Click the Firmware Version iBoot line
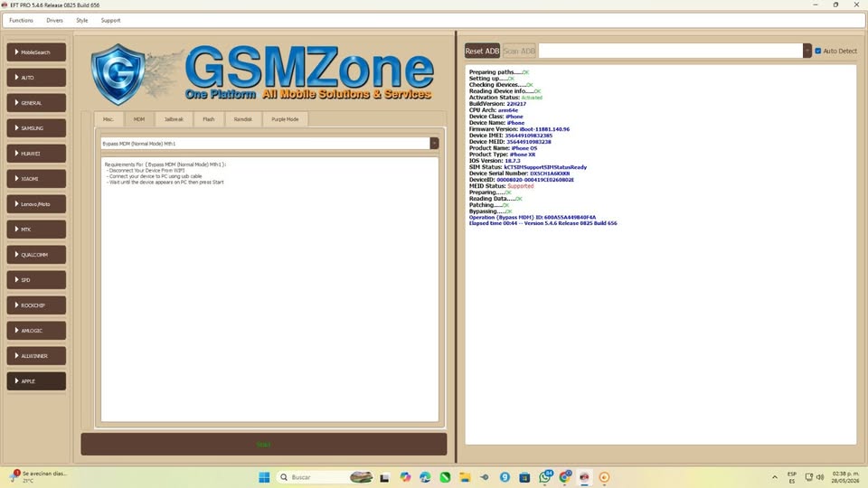 (519, 129)
